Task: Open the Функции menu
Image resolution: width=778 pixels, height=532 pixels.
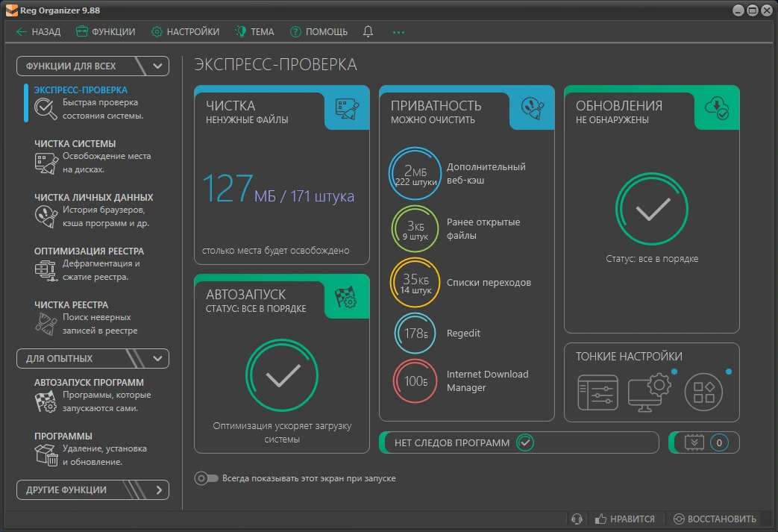Action: pyautogui.click(x=105, y=32)
